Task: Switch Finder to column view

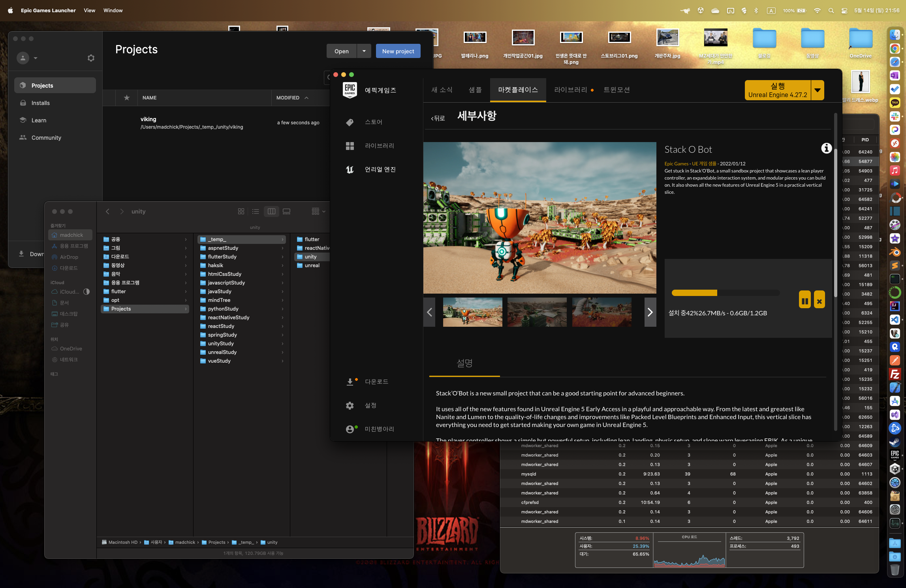Action: (271, 212)
